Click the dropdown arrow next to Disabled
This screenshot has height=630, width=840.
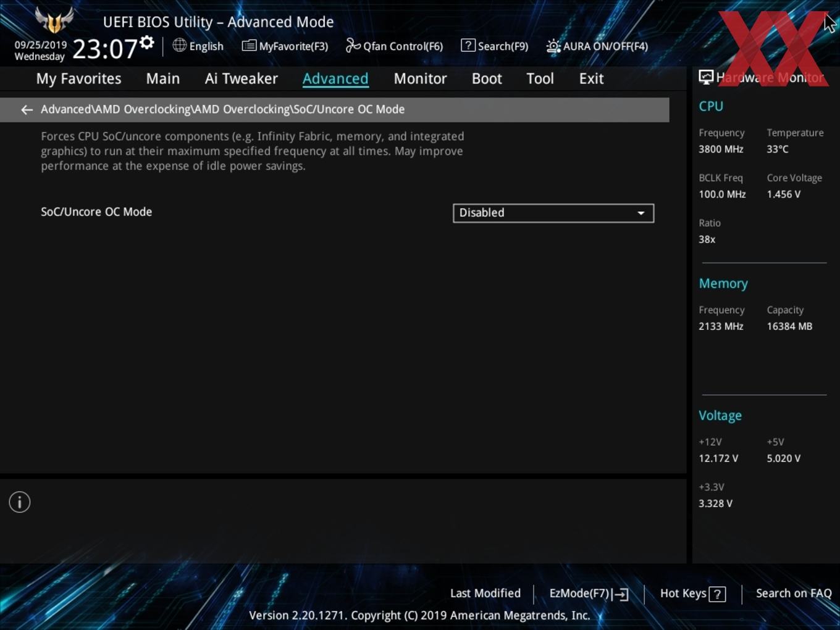tap(641, 213)
